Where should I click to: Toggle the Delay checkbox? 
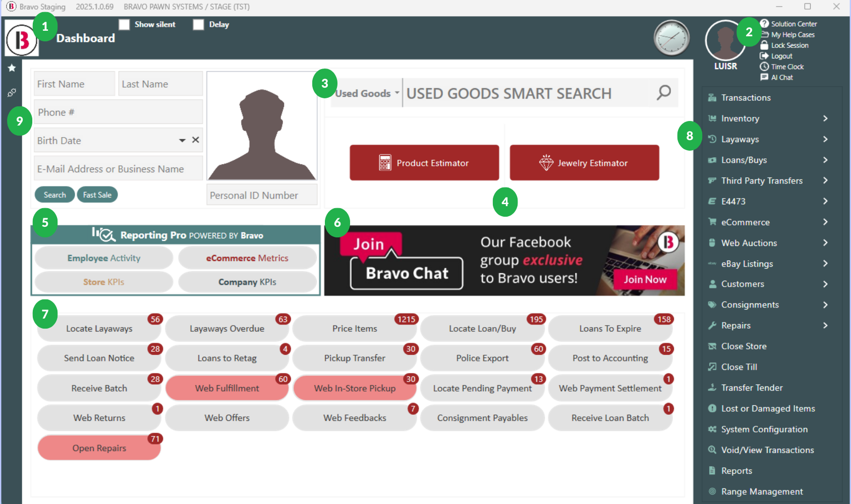click(198, 25)
